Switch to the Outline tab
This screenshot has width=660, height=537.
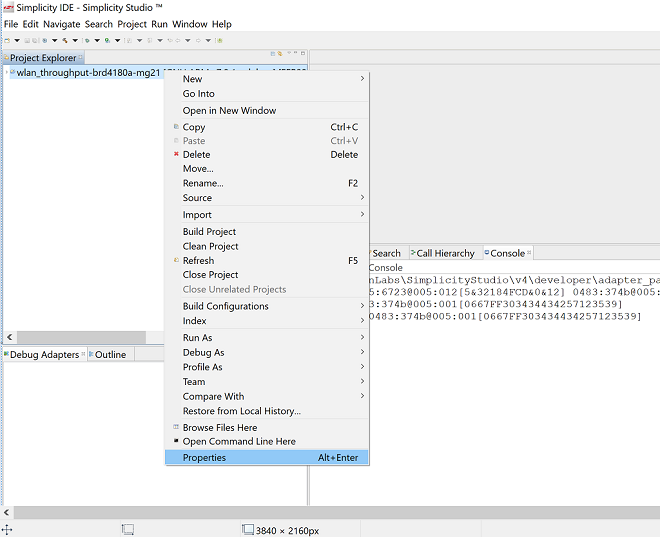[110, 355]
